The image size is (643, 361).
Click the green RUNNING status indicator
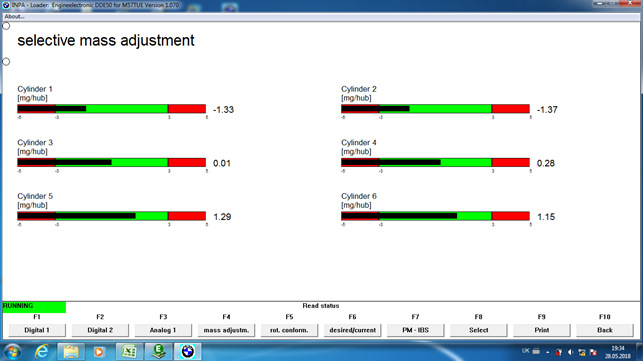34,307
